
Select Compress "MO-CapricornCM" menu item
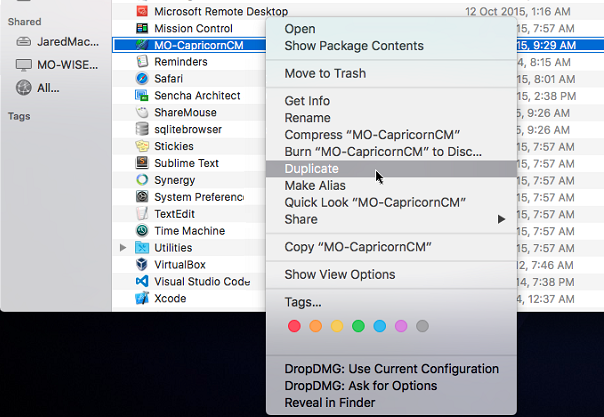pyautogui.click(x=391, y=135)
